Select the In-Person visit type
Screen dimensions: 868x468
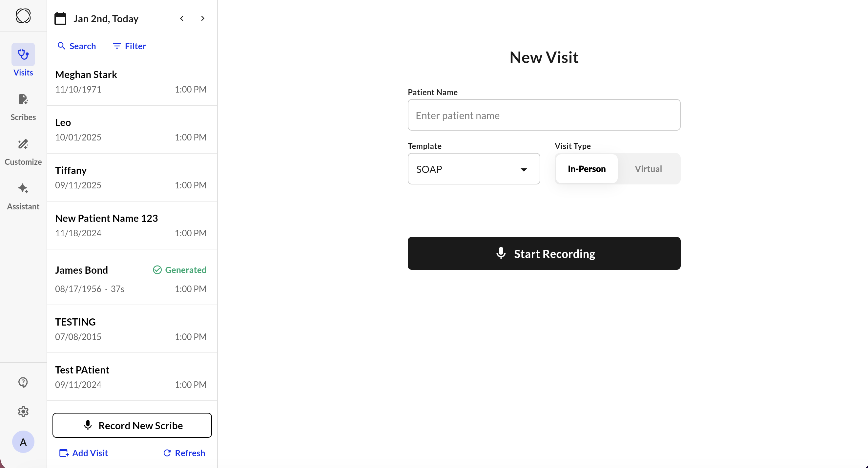coord(586,169)
